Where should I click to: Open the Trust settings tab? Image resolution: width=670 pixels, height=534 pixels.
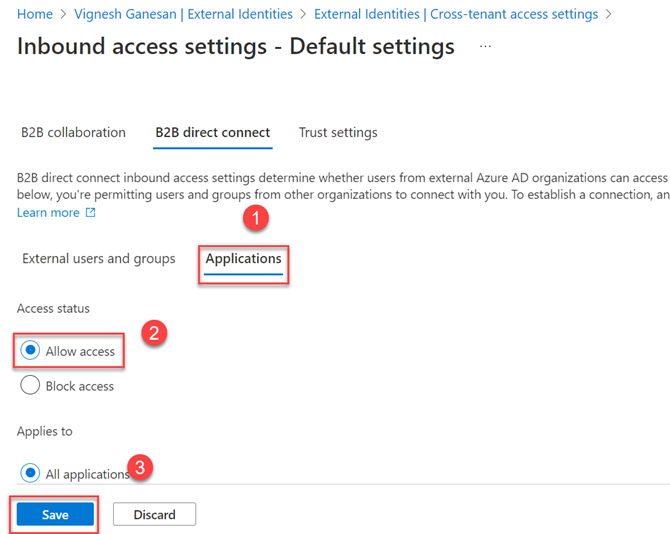pos(338,132)
